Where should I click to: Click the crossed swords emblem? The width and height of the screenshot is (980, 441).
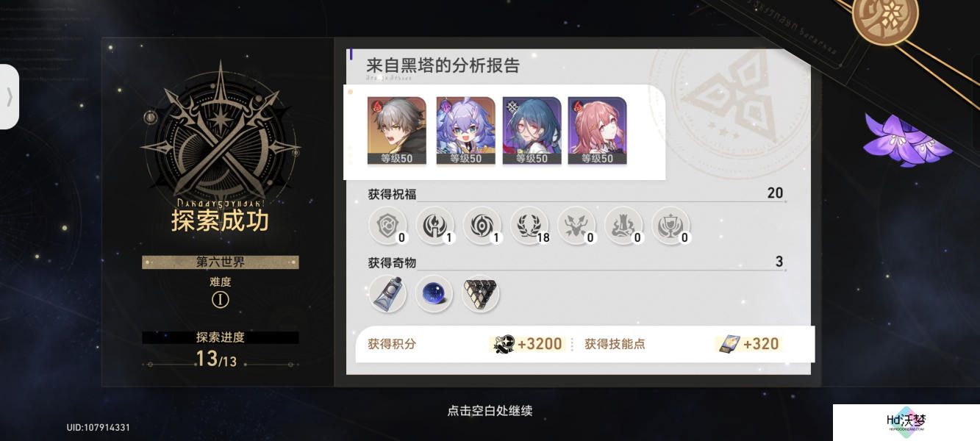(220, 136)
